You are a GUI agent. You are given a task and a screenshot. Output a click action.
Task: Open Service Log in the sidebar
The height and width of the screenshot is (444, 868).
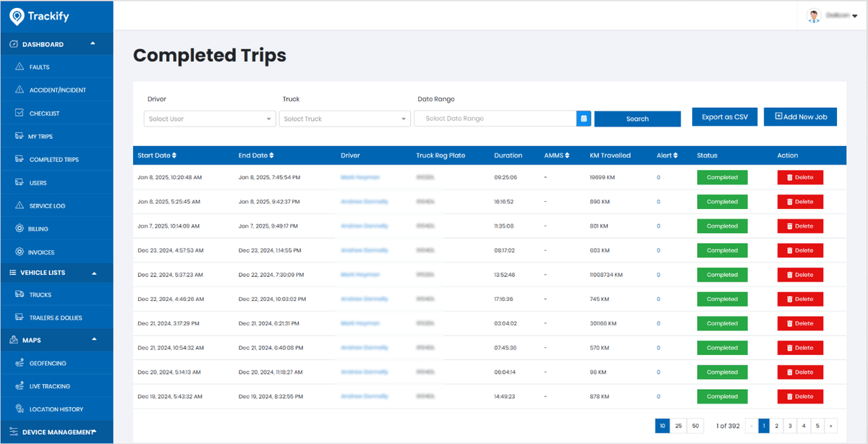(x=47, y=206)
